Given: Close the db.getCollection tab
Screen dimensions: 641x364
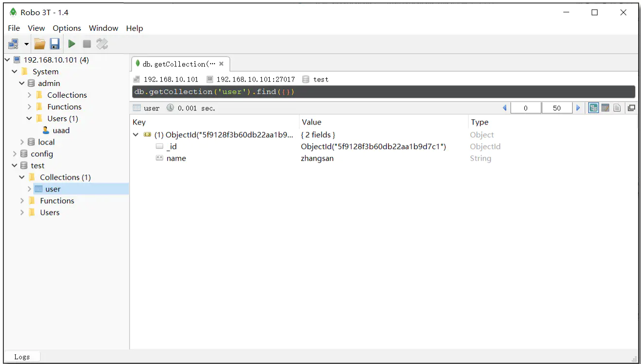Looking at the screenshot, I should 221,64.
